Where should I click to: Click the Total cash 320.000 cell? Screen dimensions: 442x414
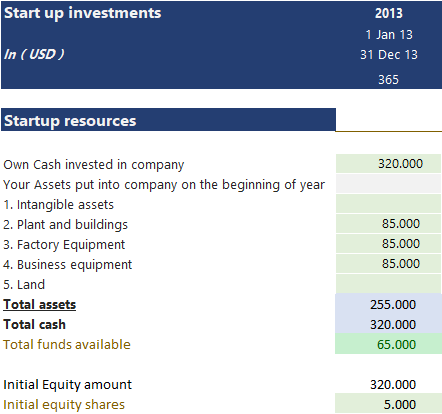[x=388, y=324]
